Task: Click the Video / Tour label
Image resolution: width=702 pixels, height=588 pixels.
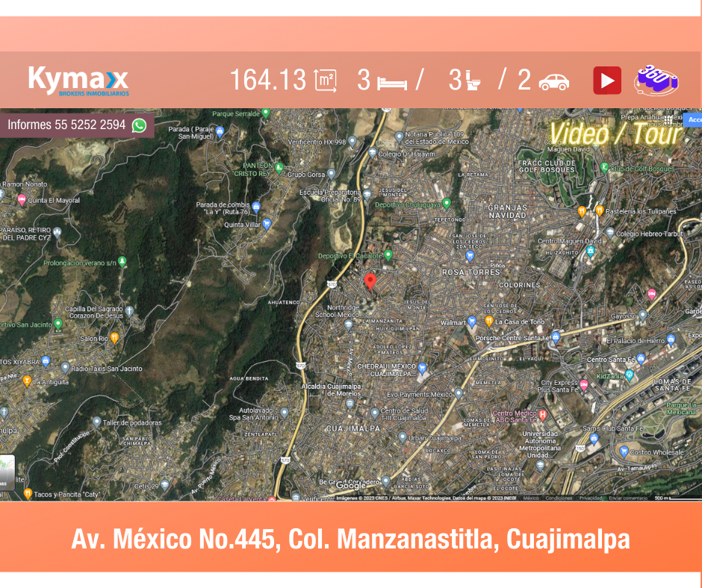Action: pyautogui.click(x=615, y=134)
